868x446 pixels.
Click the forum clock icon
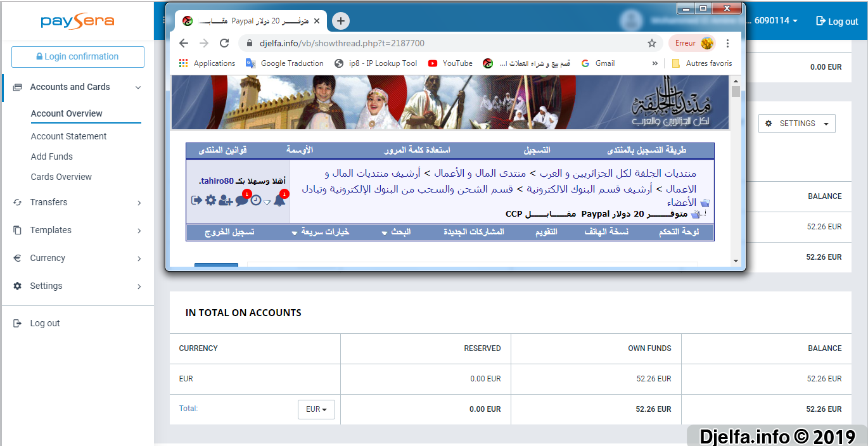pos(256,200)
